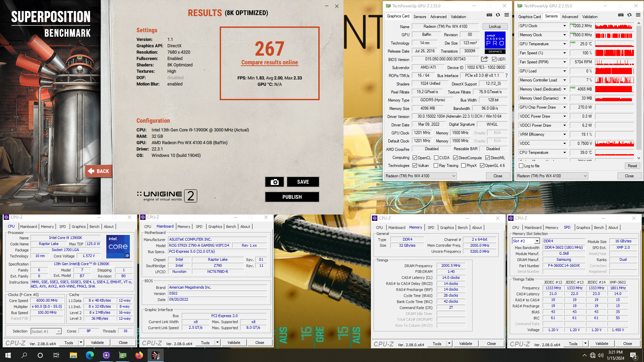
Task: Click the Intel Core i9 logo in CPU-Z
Action: pyautogui.click(x=118, y=247)
